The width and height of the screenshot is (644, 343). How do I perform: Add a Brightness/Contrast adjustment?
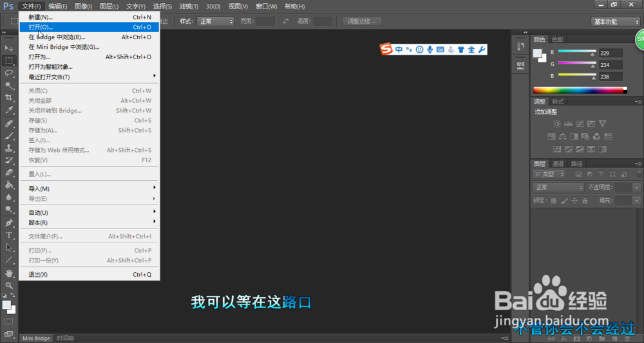click(556, 124)
